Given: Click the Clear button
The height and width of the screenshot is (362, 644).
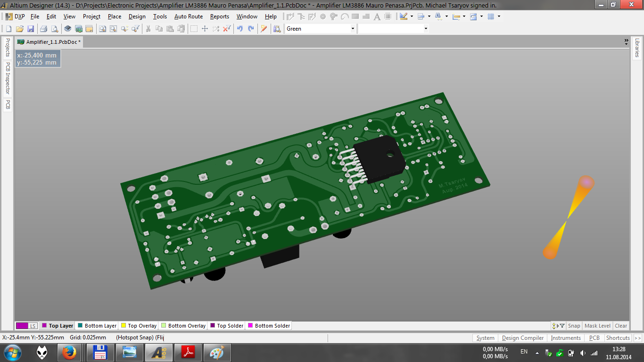Looking at the screenshot, I should pyautogui.click(x=621, y=326).
